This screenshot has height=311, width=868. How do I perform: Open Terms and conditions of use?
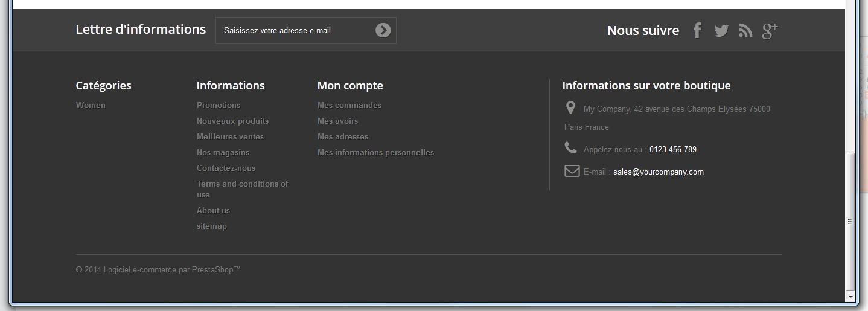pyautogui.click(x=242, y=189)
